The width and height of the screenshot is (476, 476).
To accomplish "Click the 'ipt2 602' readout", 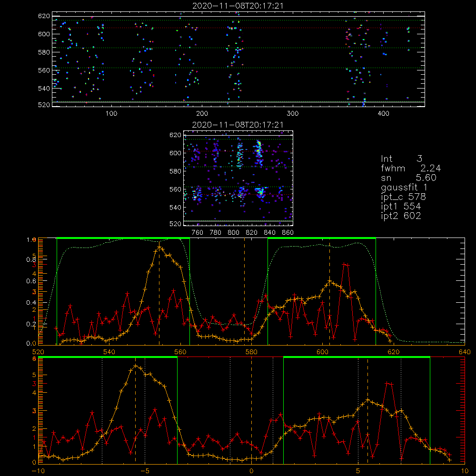I will (x=401, y=216).
